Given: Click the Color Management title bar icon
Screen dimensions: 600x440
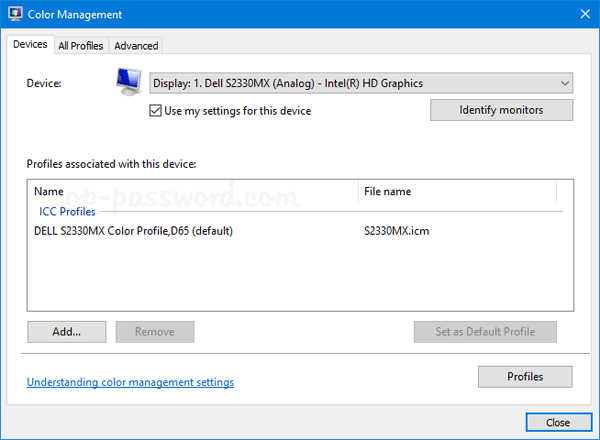Looking at the screenshot, I should pyautogui.click(x=15, y=15).
